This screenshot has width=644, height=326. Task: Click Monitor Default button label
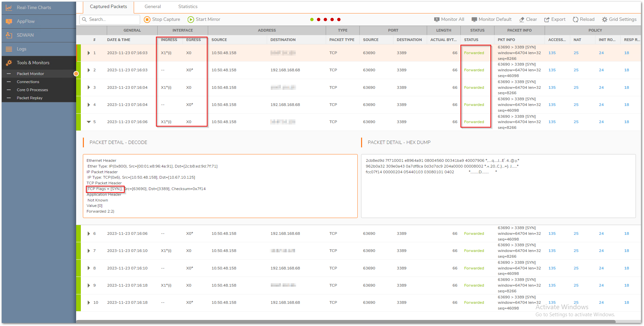pos(495,20)
